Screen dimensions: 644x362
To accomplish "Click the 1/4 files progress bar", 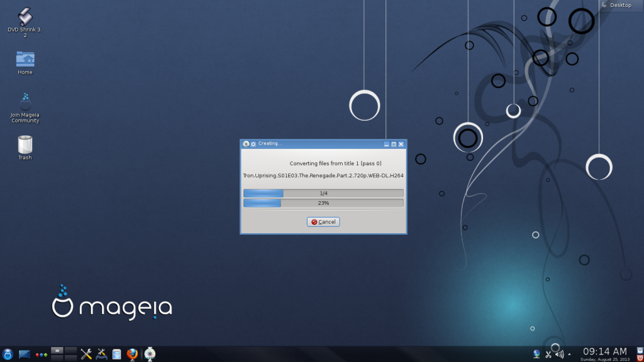I will coord(323,193).
